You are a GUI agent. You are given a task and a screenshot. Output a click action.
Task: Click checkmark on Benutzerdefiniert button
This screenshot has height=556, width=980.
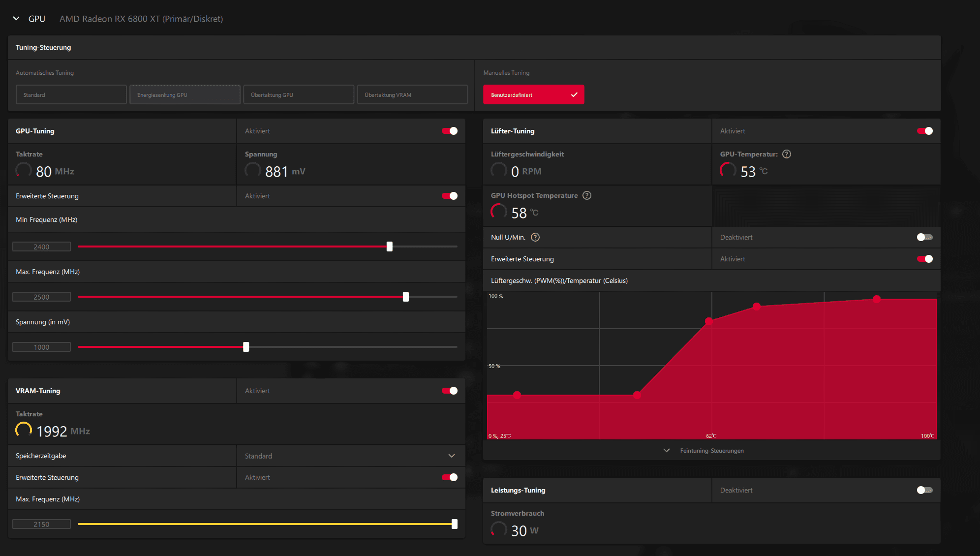(574, 94)
